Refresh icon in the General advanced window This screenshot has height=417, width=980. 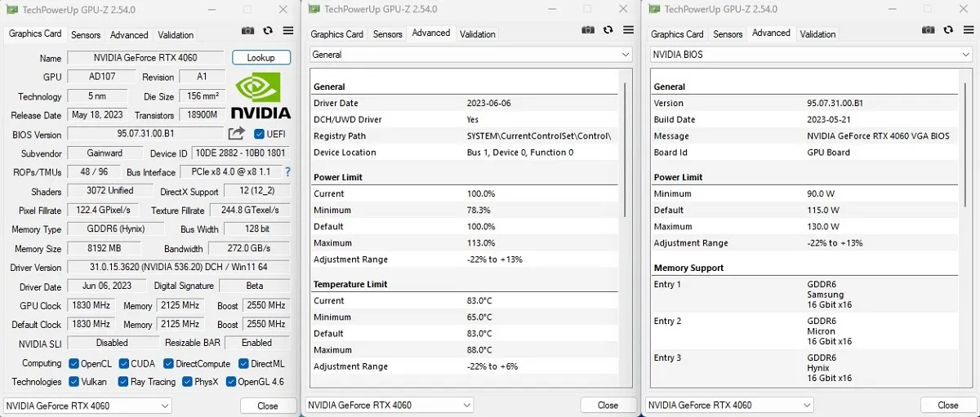point(608,29)
